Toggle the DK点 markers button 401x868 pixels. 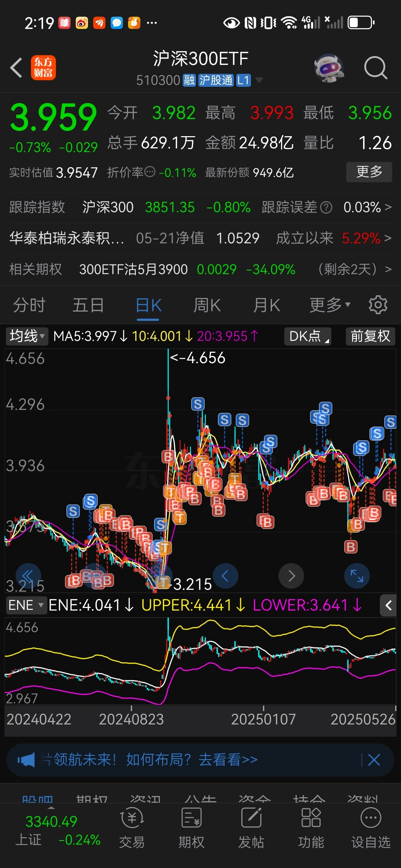(x=308, y=336)
